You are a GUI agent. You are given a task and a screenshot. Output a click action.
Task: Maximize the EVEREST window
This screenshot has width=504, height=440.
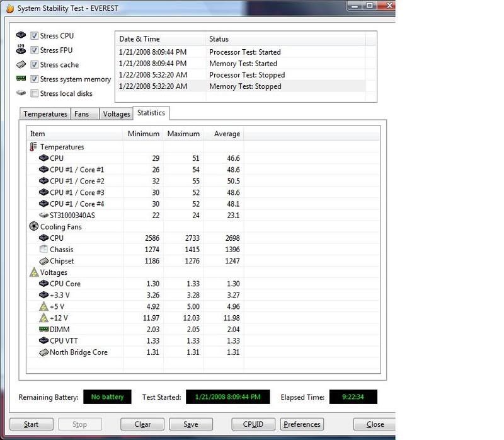coord(370,6)
